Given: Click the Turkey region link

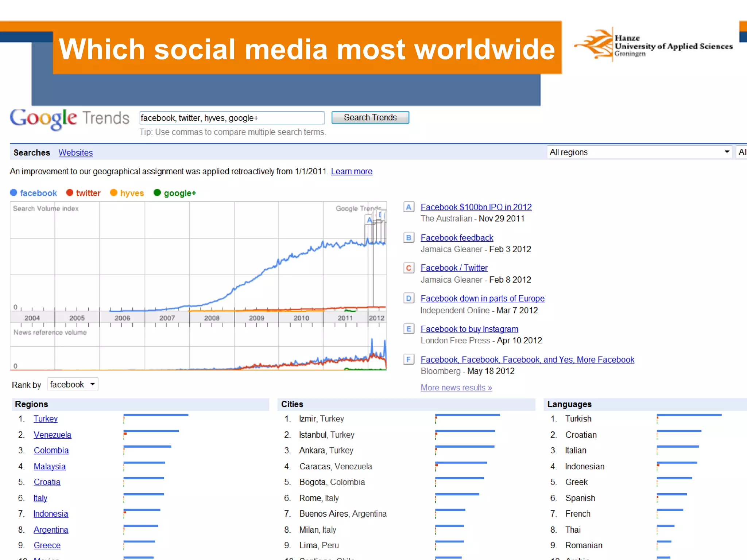Looking at the screenshot, I should (x=46, y=419).
